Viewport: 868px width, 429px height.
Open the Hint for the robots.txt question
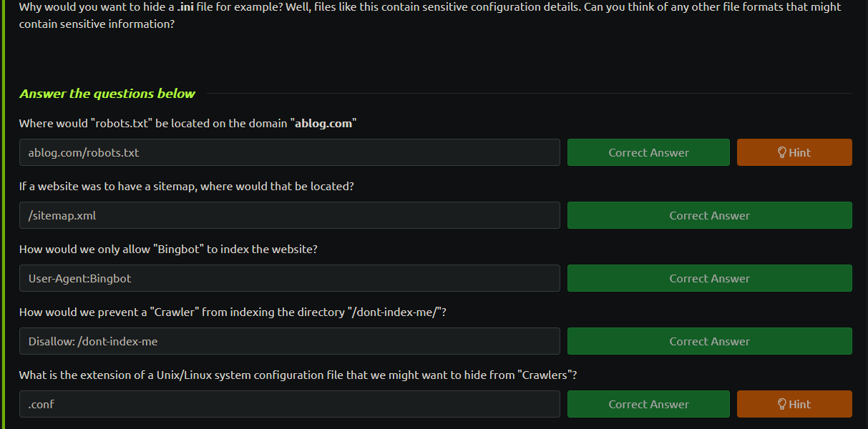(794, 152)
